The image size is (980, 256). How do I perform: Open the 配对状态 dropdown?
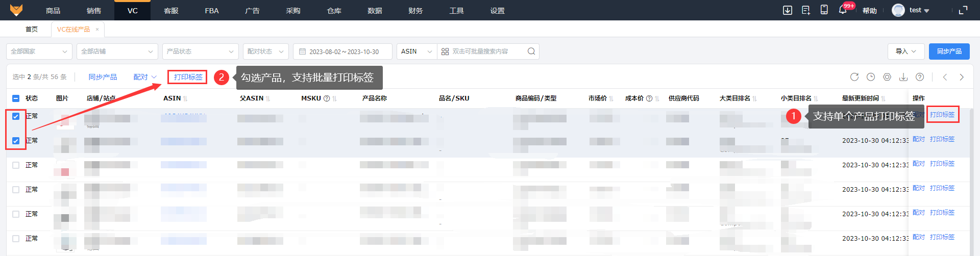point(266,52)
